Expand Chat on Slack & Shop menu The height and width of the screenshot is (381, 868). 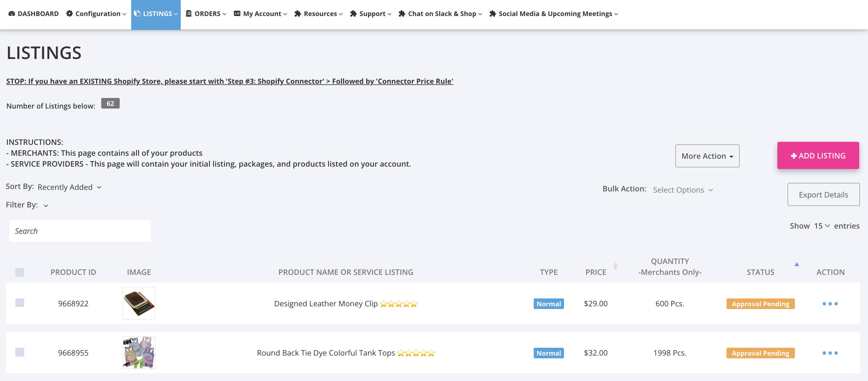click(440, 14)
